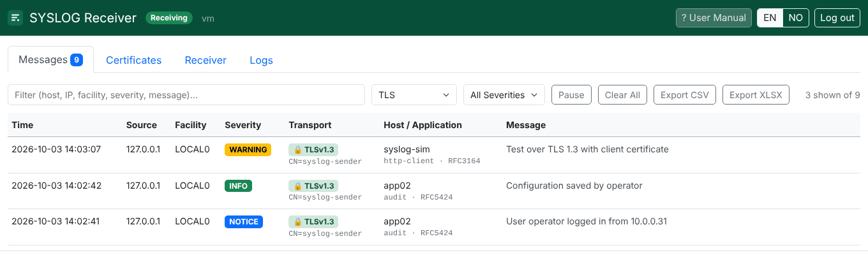Focus the message filter input field
868x255 pixels.
(186, 94)
